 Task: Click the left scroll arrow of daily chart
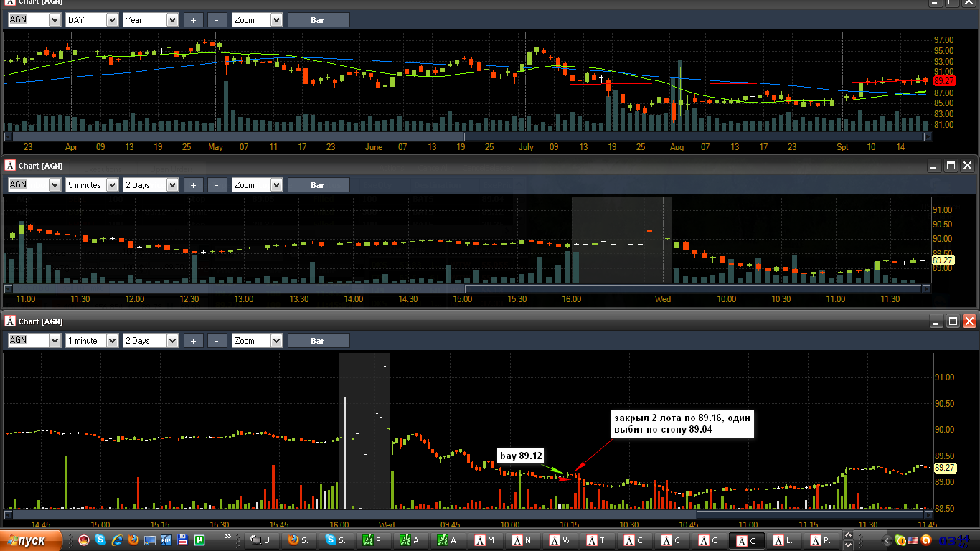(x=8, y=136)
